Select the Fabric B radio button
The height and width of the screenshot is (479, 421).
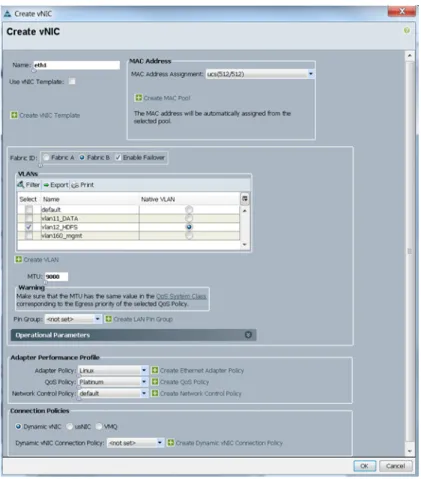(82, 157)
